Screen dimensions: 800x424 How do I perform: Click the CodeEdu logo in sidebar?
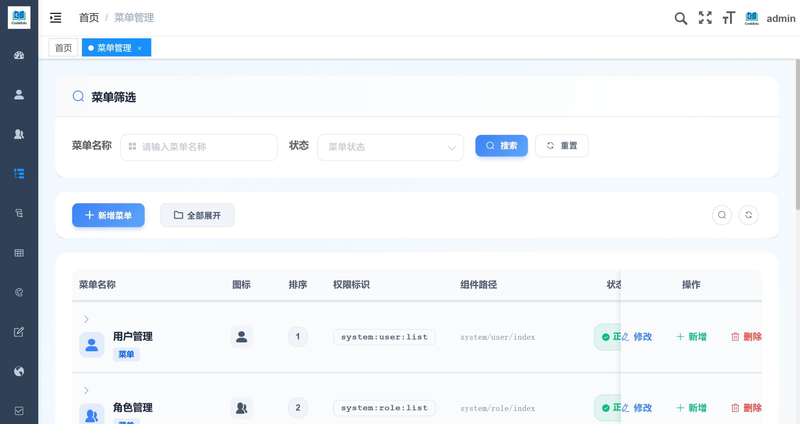(19, 18)
